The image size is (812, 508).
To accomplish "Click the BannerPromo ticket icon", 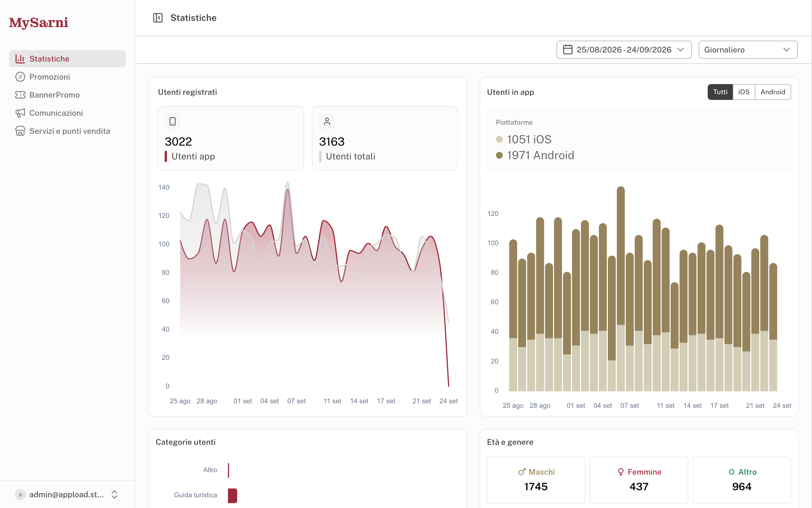I will pos(20,95).
